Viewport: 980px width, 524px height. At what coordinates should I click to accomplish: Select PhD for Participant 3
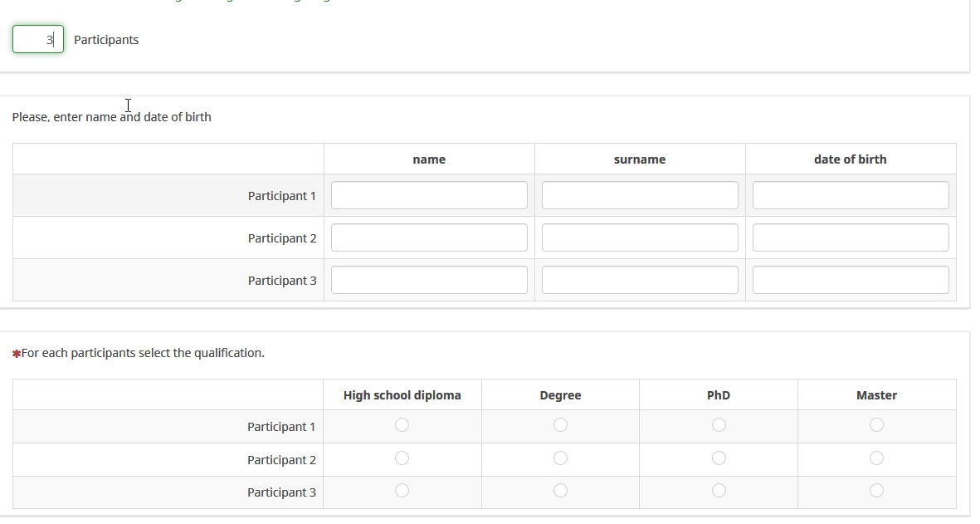pos(719,491)
